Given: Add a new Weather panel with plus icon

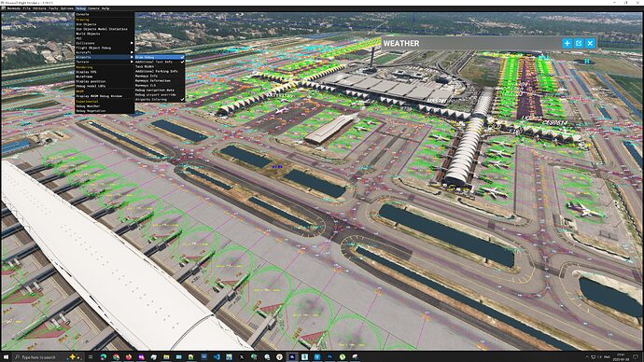Looking at the screenshot, I should point(567,43).
